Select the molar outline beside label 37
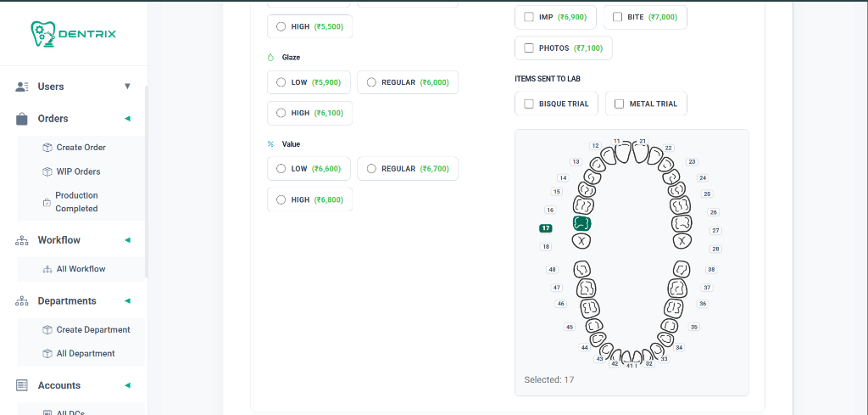 click(677, 288)
